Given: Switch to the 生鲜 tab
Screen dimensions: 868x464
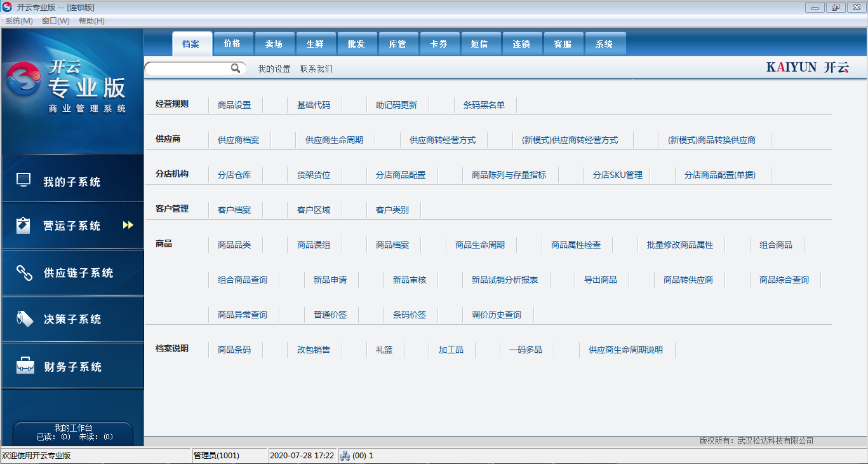Looking at the screenshot, I should (316, 44).
